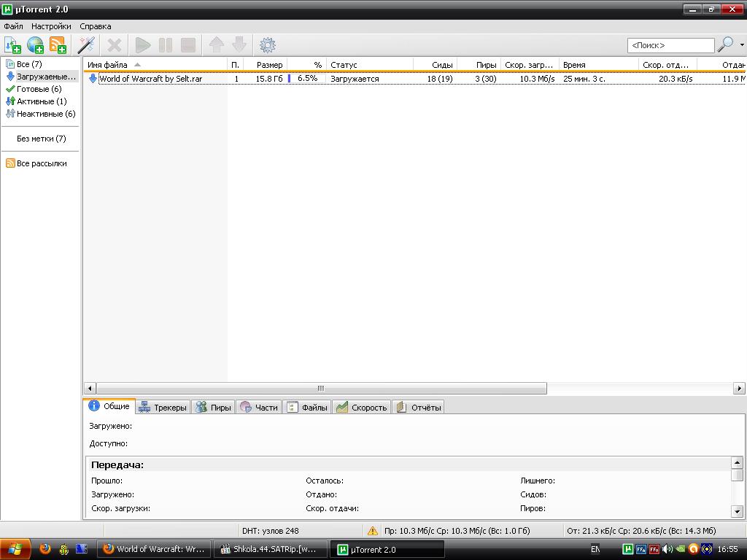This screenshot has height=560, width=747.
Task: Click the 18 (19) seeds cell
Action: point(440,79)
